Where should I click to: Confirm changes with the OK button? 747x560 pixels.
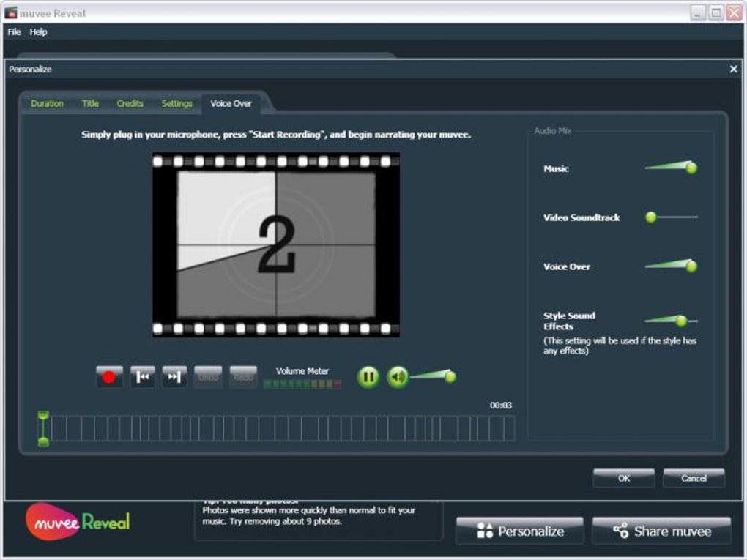(x=624, y=478)
